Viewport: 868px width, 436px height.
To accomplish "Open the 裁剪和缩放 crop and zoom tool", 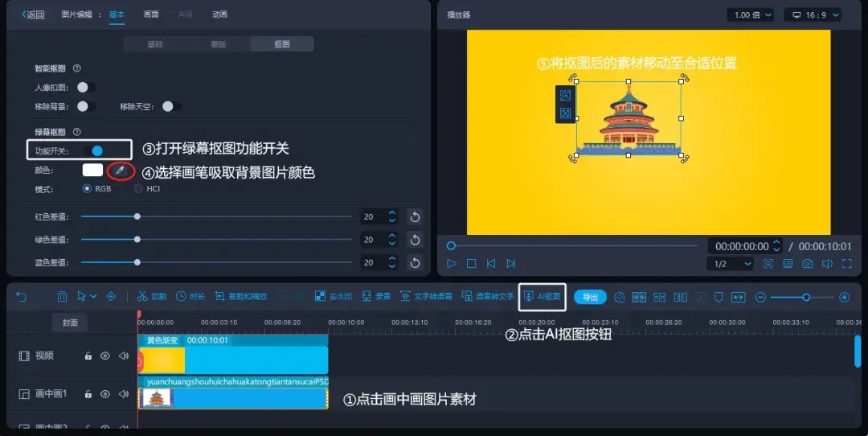I will pyautogui.click(x=241, y=296).
